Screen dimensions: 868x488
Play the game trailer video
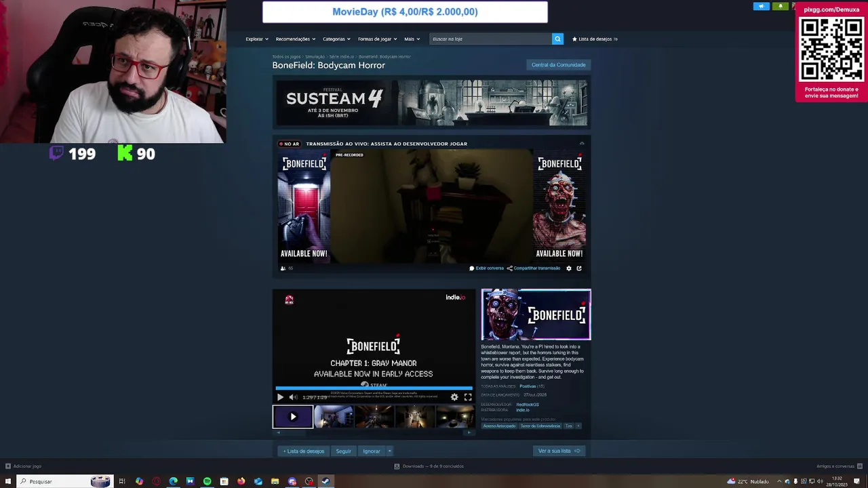(x=280, y=397)
